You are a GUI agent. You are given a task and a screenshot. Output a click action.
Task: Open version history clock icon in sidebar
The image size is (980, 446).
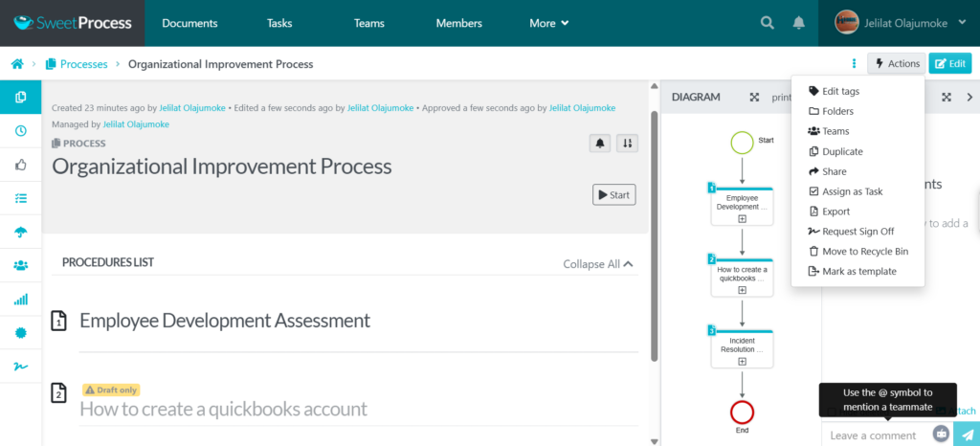click(x=21, y=130)
